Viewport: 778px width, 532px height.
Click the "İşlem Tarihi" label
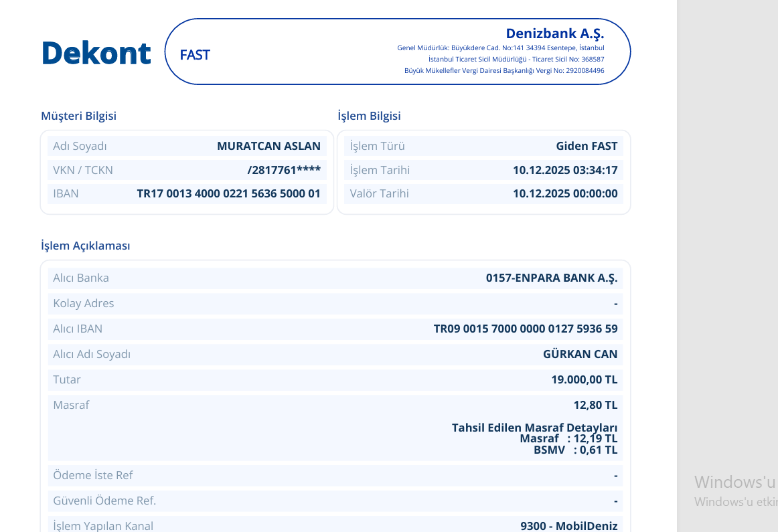380,170
